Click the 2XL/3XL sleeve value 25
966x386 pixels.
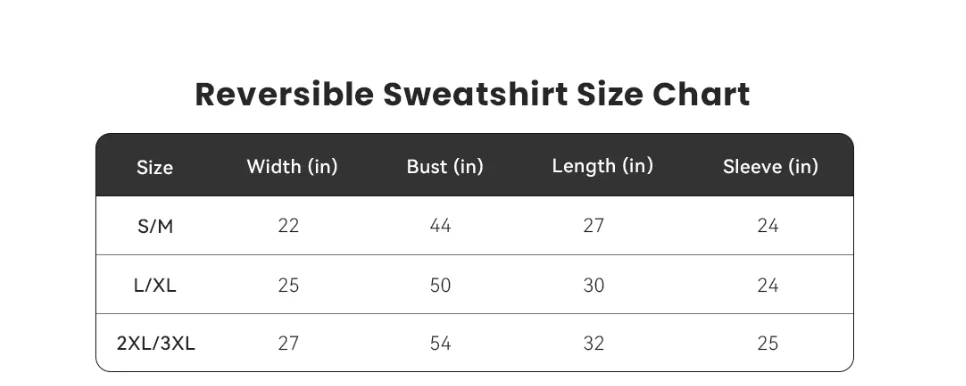pos(768,343)
